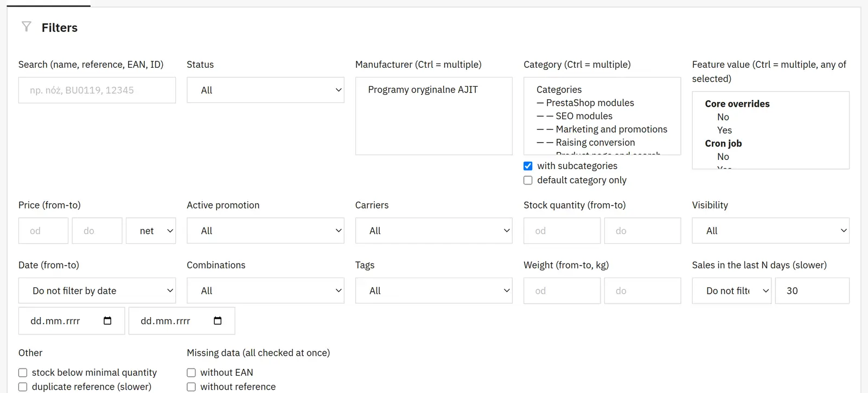
Task: Open the sales filter mode dropdown
Action: pos(732,291)
